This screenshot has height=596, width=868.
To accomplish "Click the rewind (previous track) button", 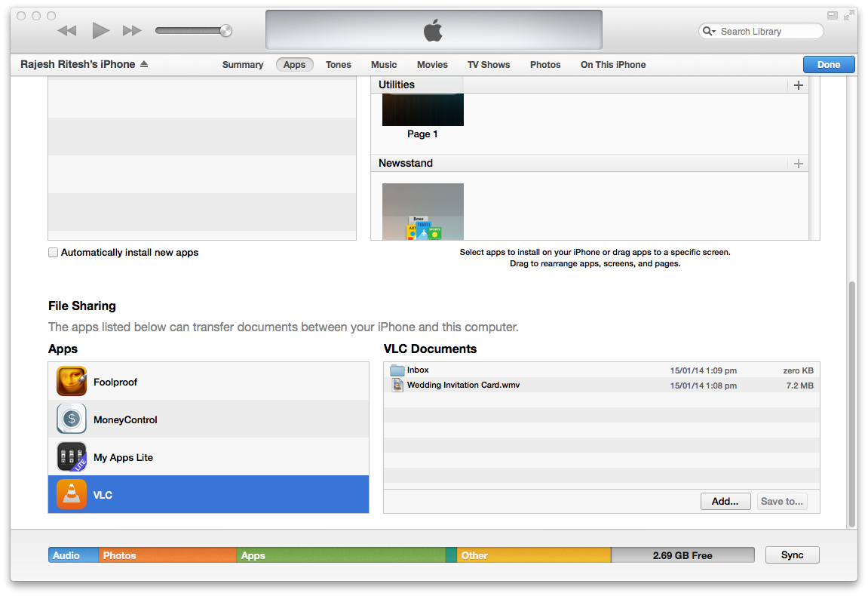I will click(67, 30).
